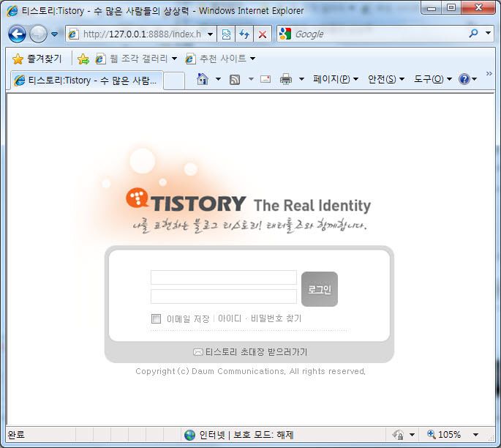The width and height of the screenshot is (501, 448).
Task: Open the 도구(O) menu
Action: click(433, 78)
